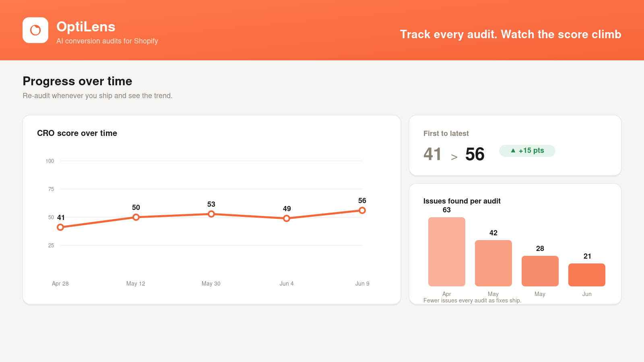Click the Jun 9 axis label
644x362 pixels.
pyautogui.click(x=362, y=284)
